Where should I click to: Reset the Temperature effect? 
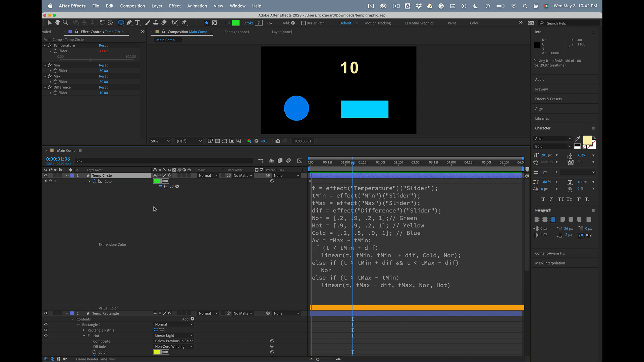tap(103, 45)
